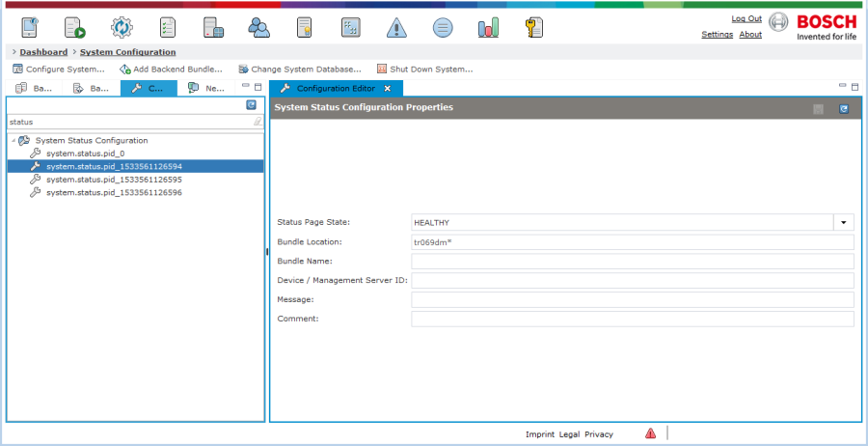Open the users group icon in toolbar
The height and width of the screenshot is (446, 868).
[259, 27]
